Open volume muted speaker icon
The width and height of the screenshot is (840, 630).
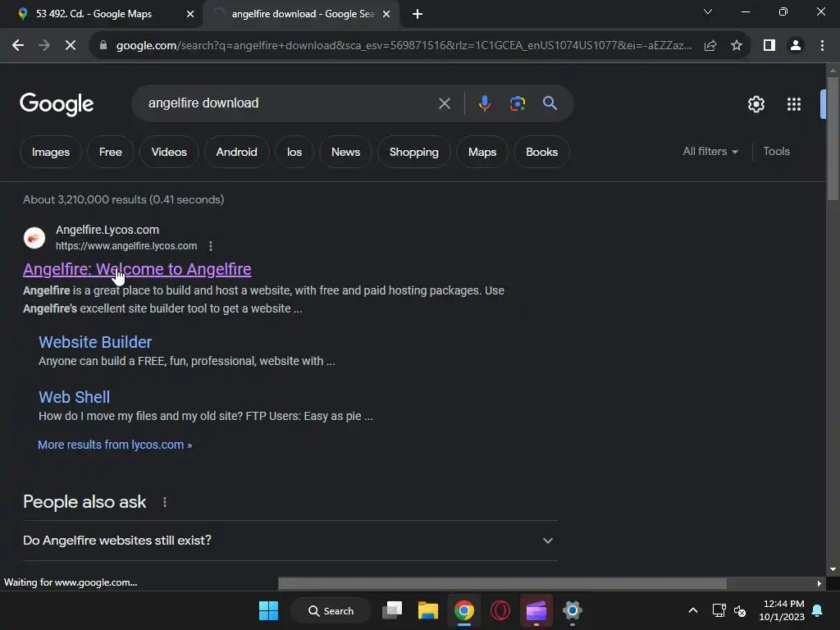[x=740, y=610]
